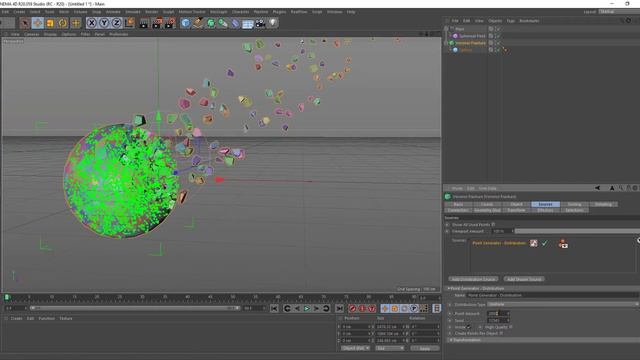This screenshot has width=640, height=360.
Task: Click Add Shader Source button
Action: point(524,279)
